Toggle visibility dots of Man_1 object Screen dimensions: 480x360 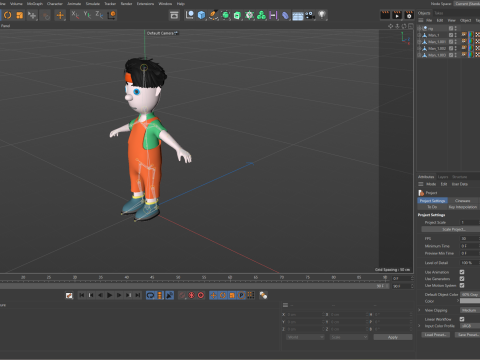pyautogui.click(x=456, y=35)
